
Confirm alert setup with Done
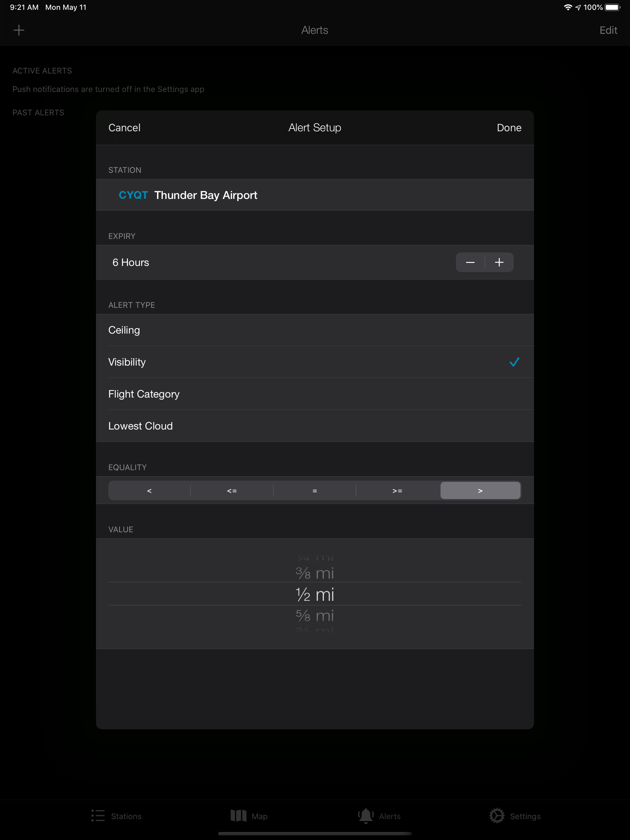click(509, 128)
